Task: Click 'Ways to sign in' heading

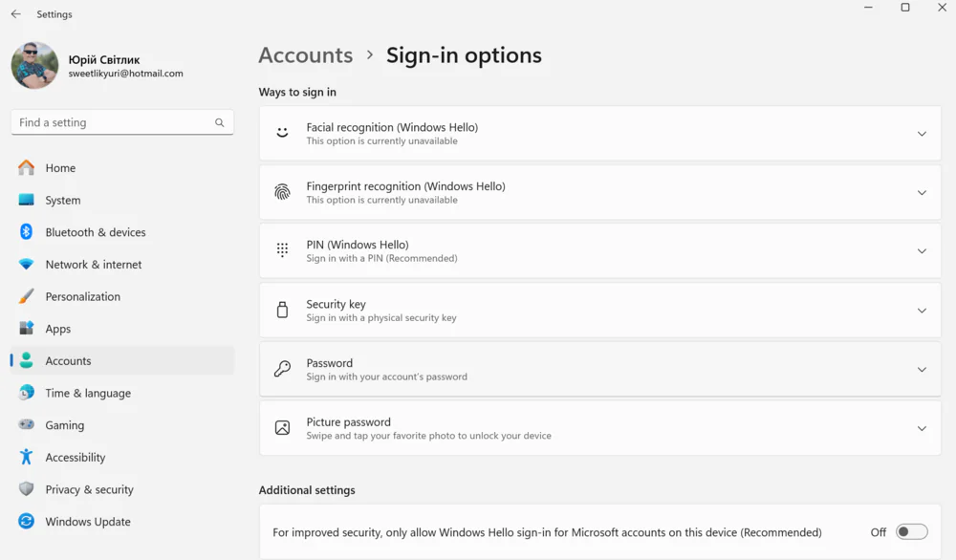Action: 297,92
